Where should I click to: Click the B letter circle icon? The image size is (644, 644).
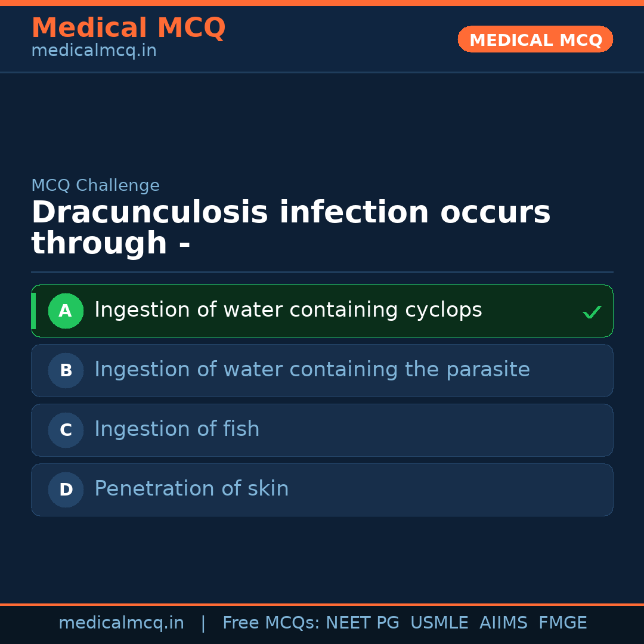click(x=66, y=370)
